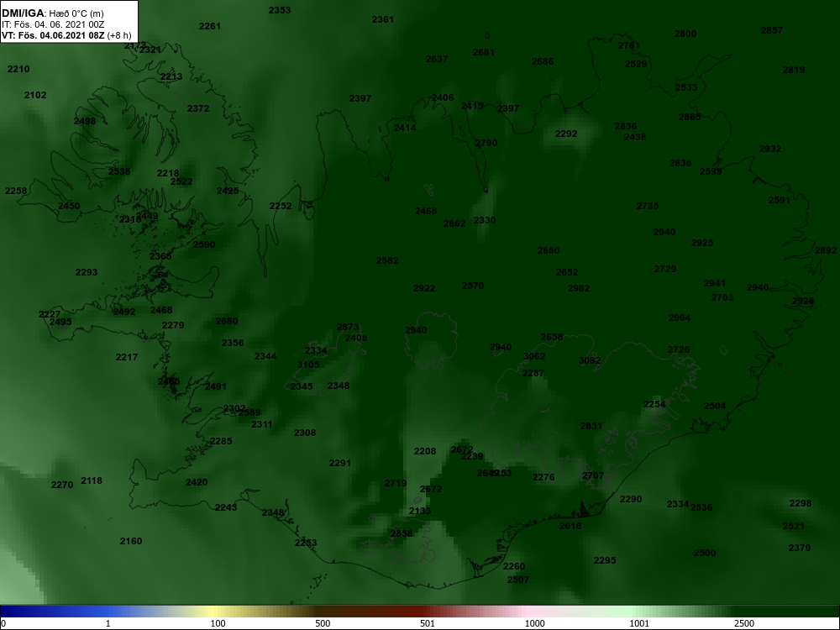Click the map value 2102
This screenshot has height=630, width=840.
click(x=35, y=96)
